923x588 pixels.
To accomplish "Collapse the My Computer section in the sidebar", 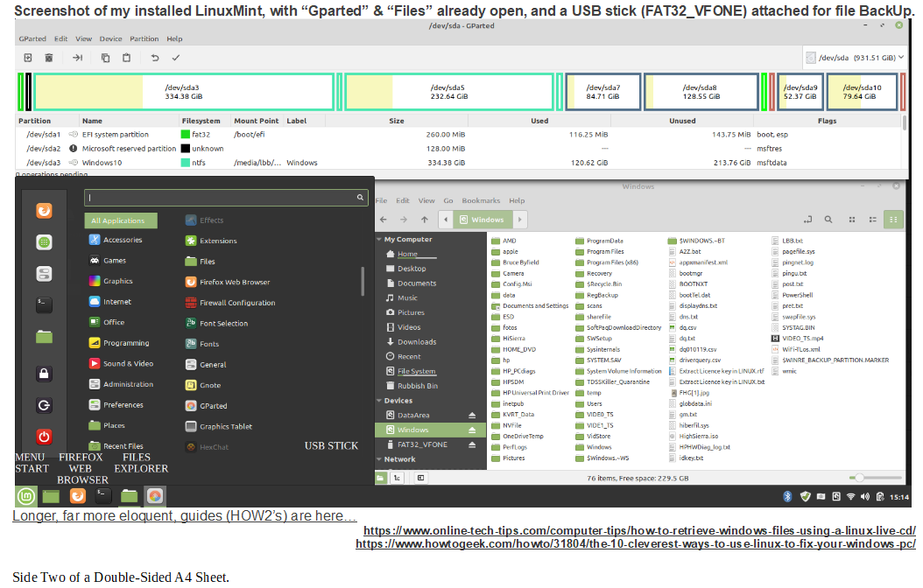I will coord(379,240).
